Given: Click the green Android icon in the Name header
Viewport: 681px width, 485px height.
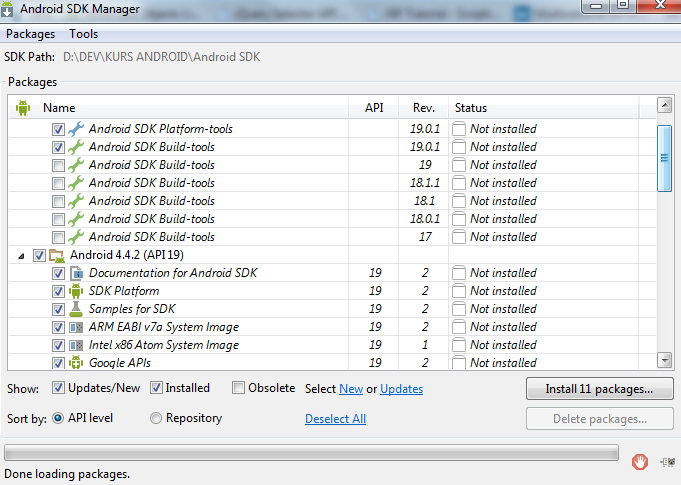Looking at the screenshot, I should click(x=23, y=108).
